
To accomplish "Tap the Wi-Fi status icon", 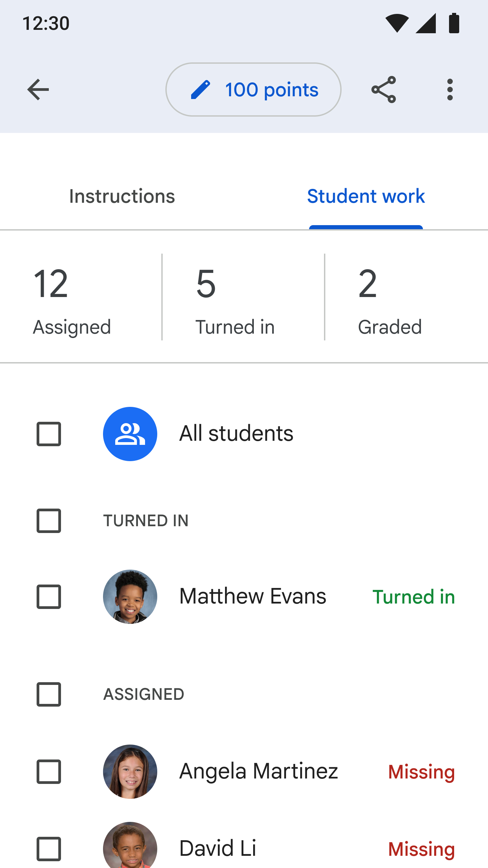I will coord(397,23).
